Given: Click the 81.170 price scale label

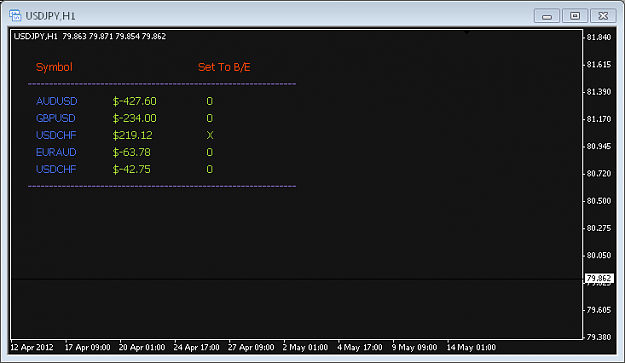Looking at the screenshot, I should [x=599, y=119].
